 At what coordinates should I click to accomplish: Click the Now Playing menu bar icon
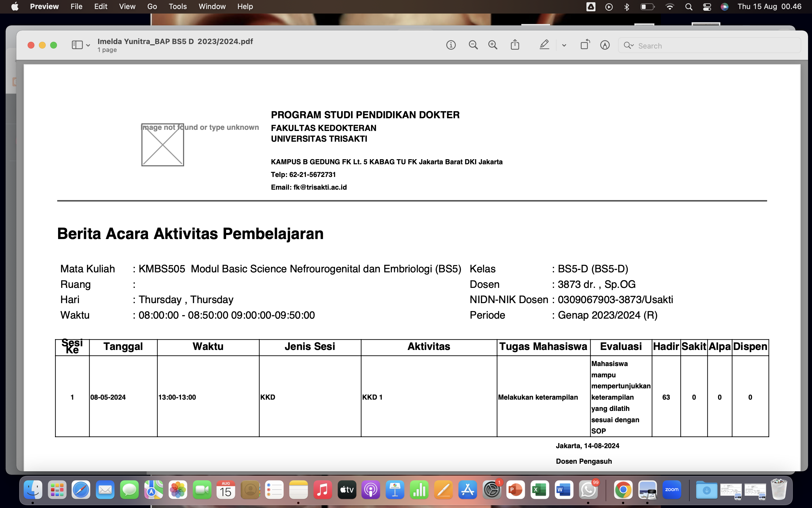point(609,7)
